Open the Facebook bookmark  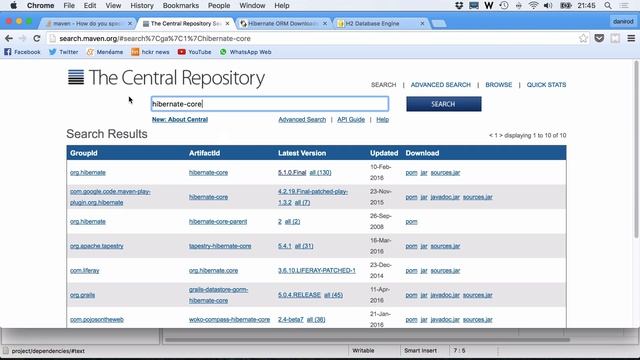pyautogui.click(x=22, y=52)
